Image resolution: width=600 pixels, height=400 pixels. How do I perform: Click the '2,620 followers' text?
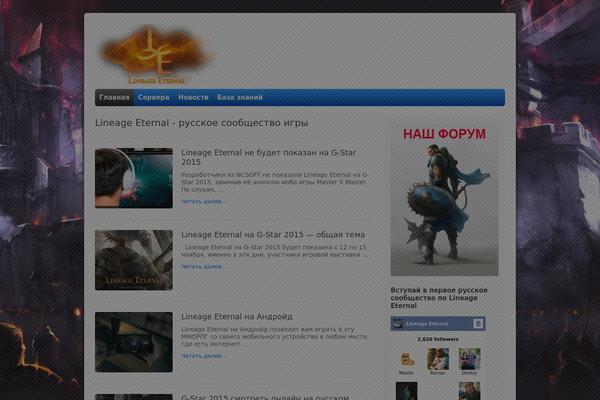coord(438,339)
